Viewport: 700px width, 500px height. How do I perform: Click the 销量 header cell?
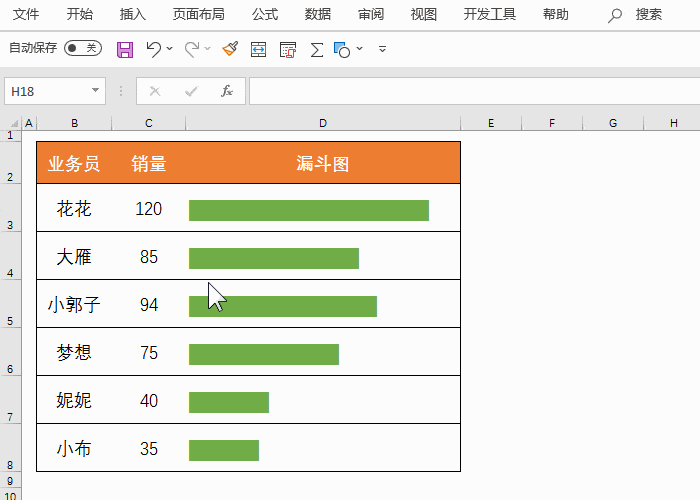click(149, 163)
